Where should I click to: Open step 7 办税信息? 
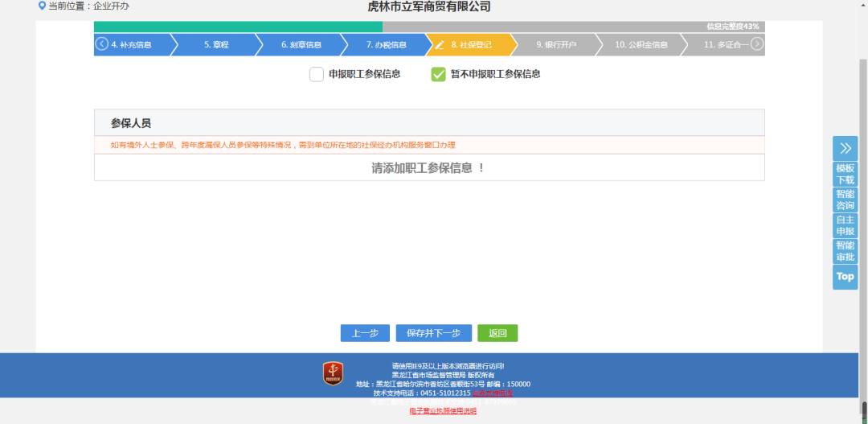(387, 45)
